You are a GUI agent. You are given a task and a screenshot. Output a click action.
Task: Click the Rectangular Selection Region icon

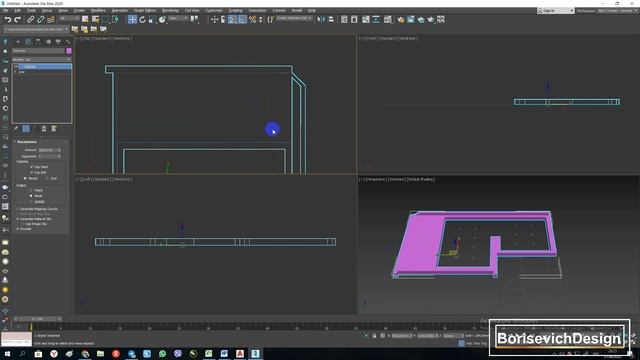coord(105,19)
